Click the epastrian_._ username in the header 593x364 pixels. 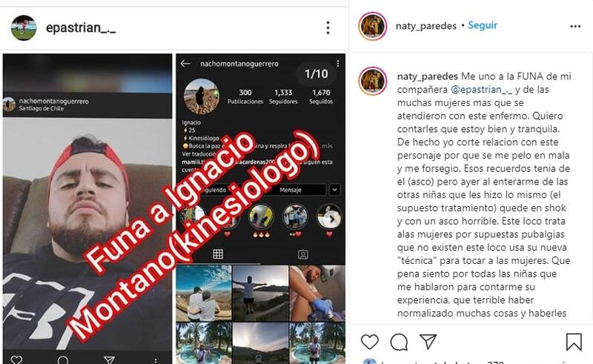[81, 27]
